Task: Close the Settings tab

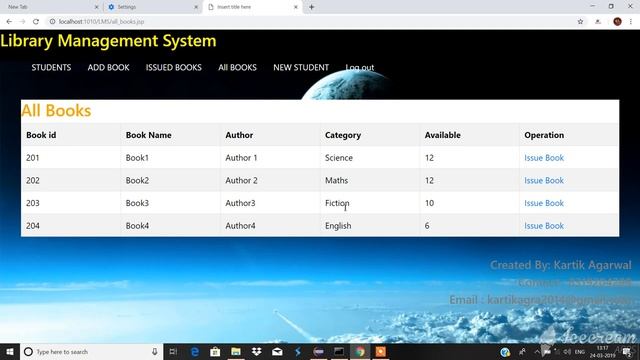Action: coord(196,7)
